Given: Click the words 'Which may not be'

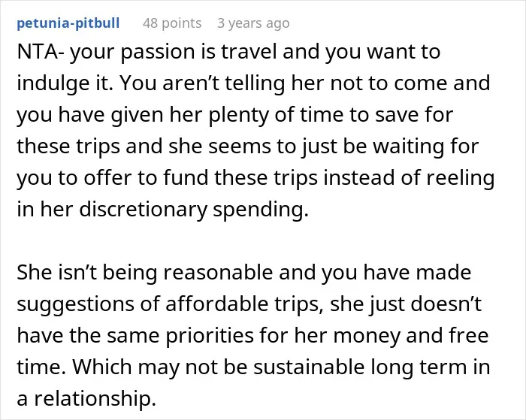Looking at the screenshot, I should (x=160, y=367).
